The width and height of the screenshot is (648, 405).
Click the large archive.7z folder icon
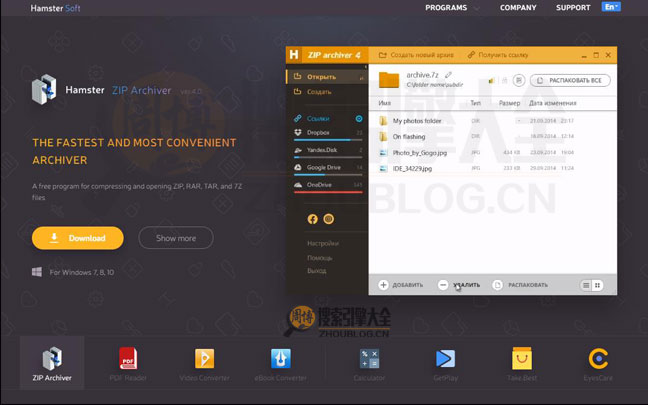[x=389, y=79]
